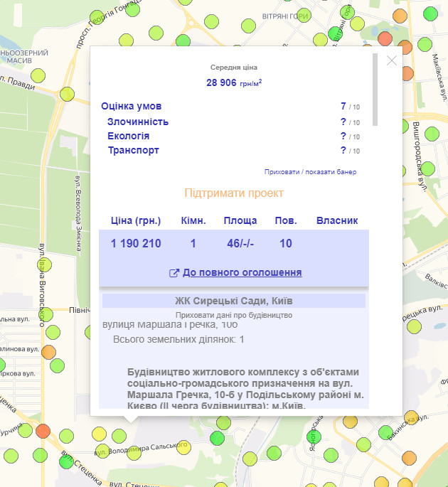The height and width of the screenshot is (487, 448).
Task: Open the До повного оголошення link
Action: (x=242, y=272)
